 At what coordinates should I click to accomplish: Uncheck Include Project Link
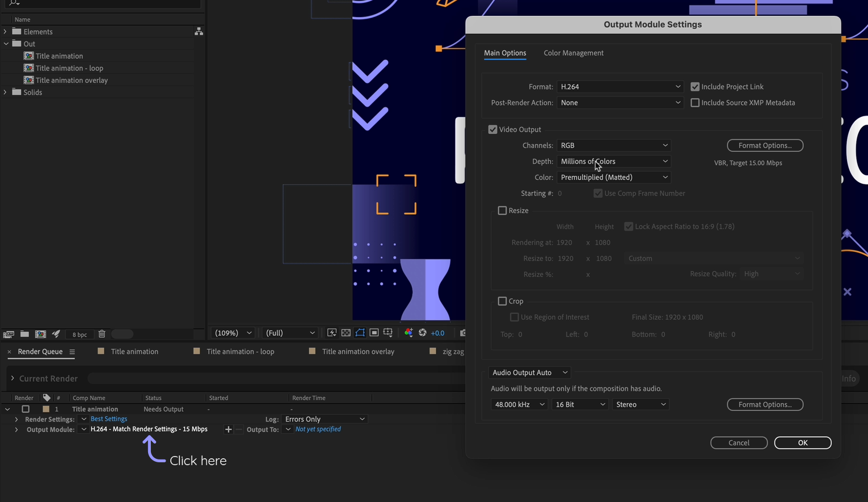(695, 86)
